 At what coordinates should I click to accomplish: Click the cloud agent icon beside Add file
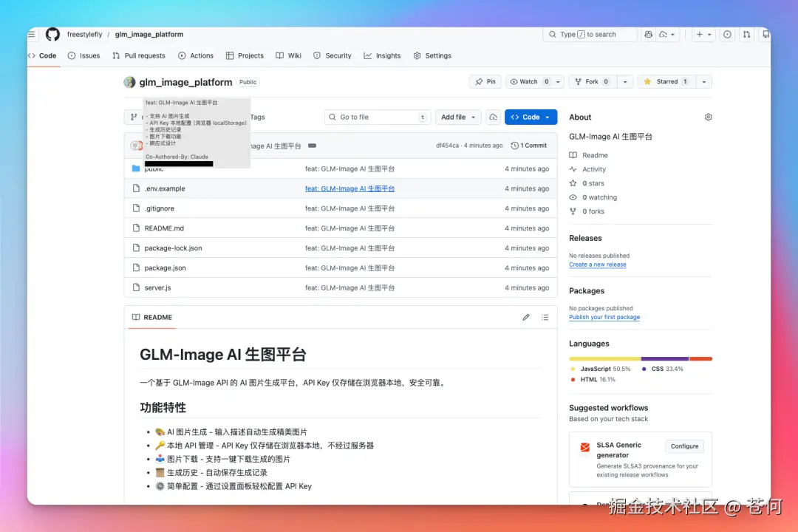click(493, 117)
